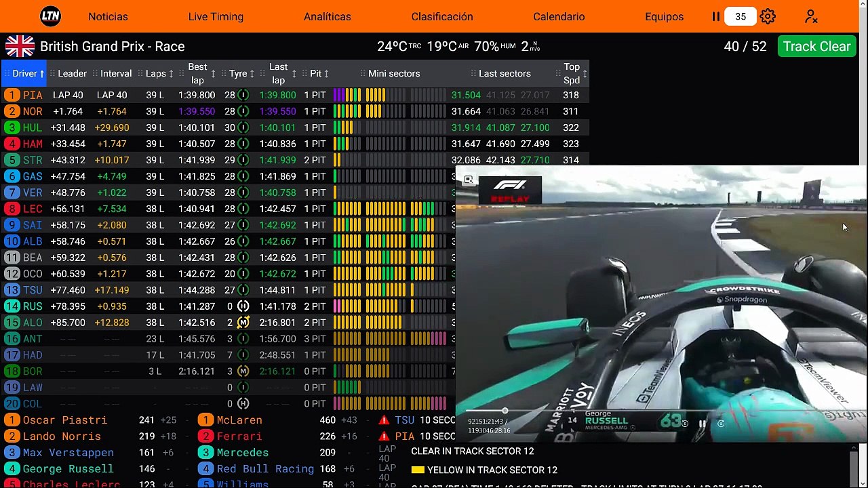
Task: Open Lando Norris in driver standings
Action: point(62,436)
